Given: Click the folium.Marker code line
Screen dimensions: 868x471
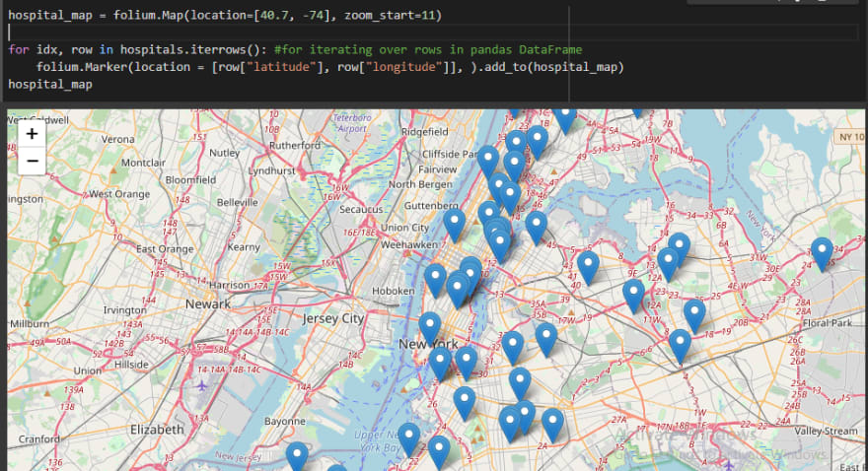Looking at the screenshot, I should pos(329,67).
